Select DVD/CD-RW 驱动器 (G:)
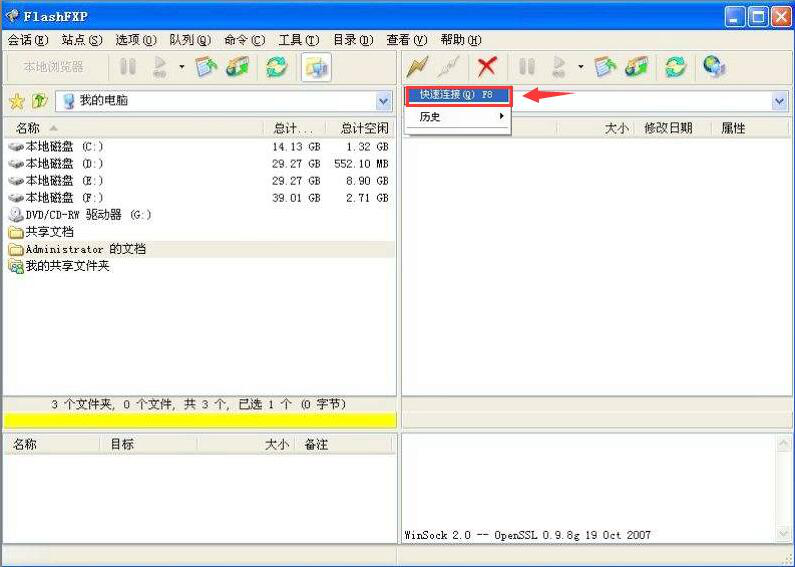 coord(80,215)
